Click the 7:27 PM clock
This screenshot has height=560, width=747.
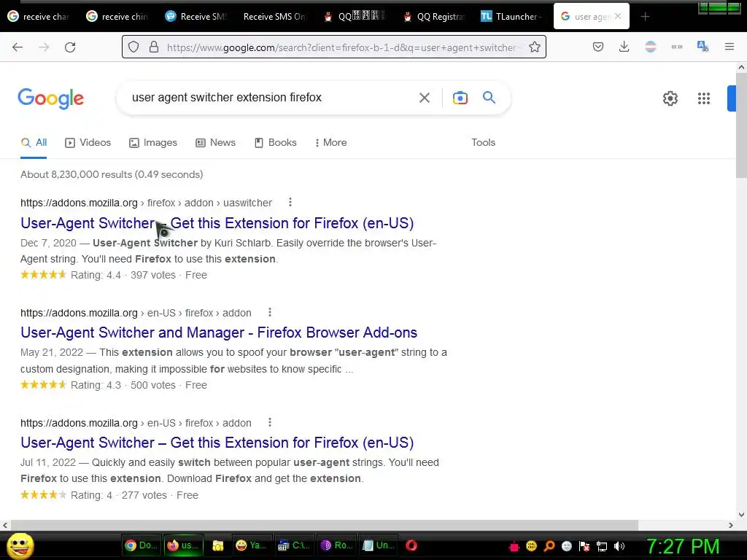(683, 547)
